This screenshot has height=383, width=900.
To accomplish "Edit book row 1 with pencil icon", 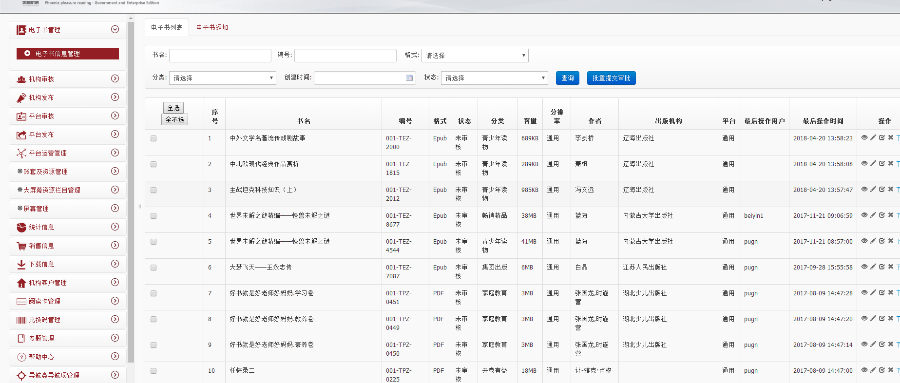I will point(873,138).
